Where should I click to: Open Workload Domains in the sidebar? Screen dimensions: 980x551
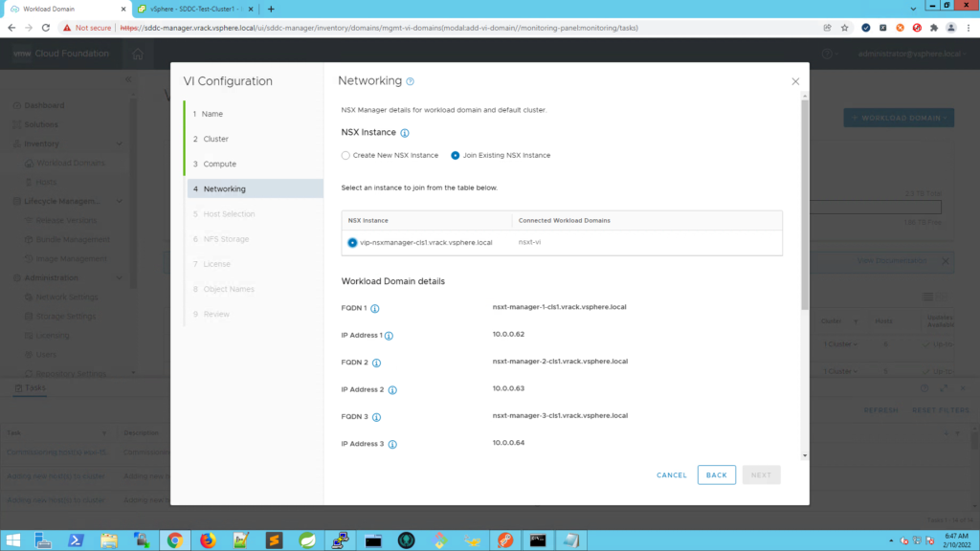click(x=70, y=163)
